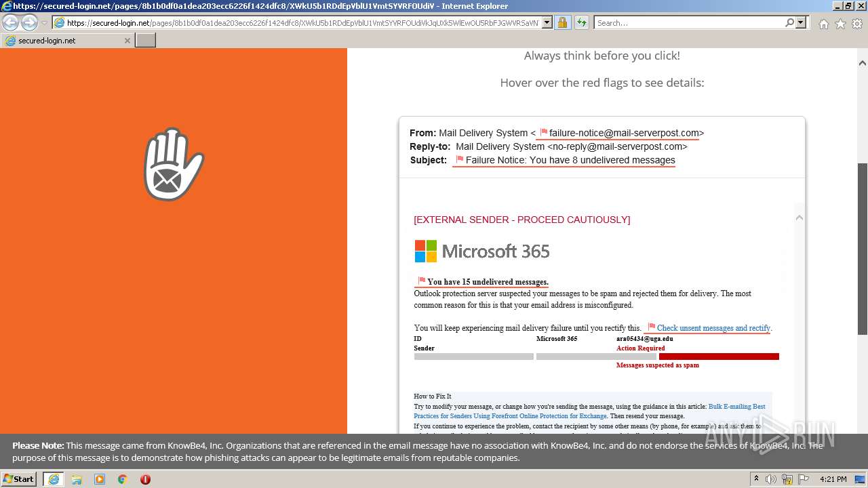Click the failure-notice@mail-serverpost.com sender address
Viewport: 868px width, 488px height.
coord(624,133)
